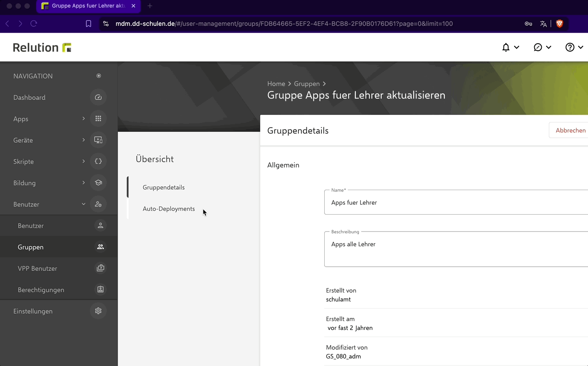
Task: Click the Berechtigungen badge icon
Action: click(101, 290)
